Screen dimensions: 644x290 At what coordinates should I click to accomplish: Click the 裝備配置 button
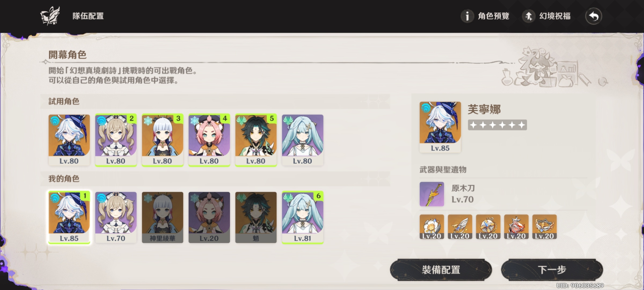pos(441,270)
